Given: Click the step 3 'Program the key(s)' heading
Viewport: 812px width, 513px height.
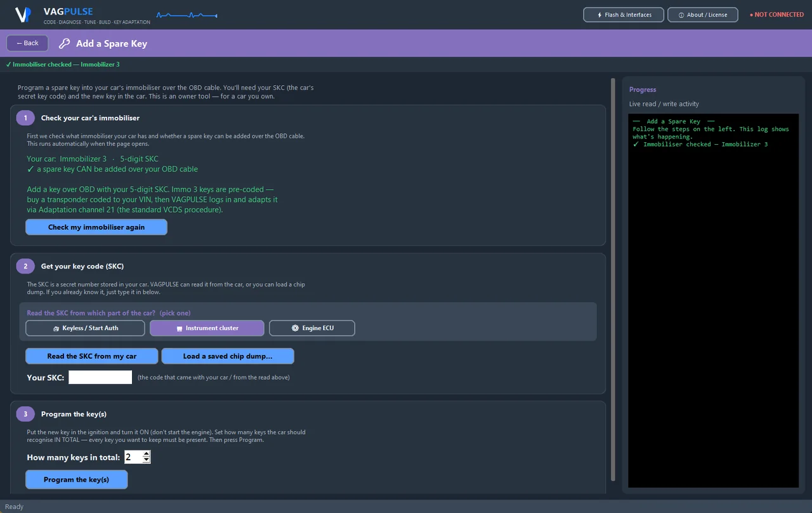Looking at the screenshot, I should coord(74,414).
